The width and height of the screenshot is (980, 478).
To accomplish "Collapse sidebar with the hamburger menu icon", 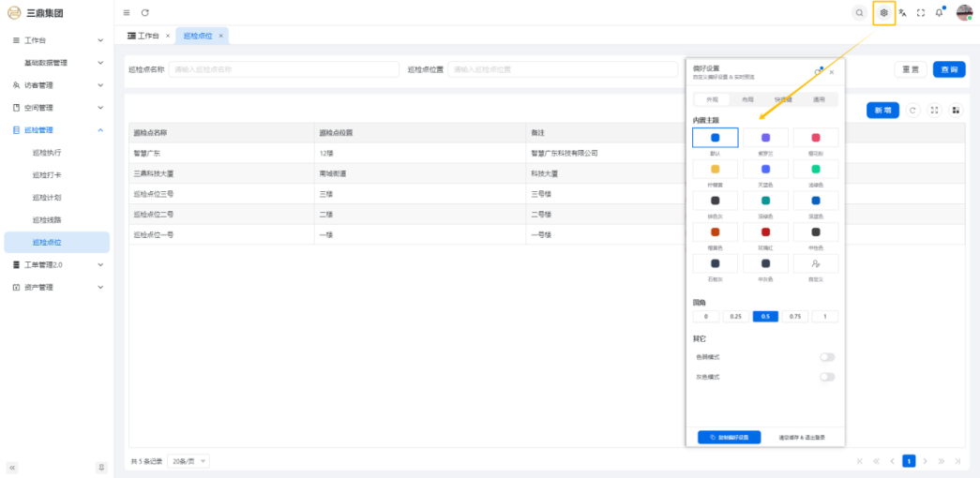I will pyautogui.click(x=127, y=13).
